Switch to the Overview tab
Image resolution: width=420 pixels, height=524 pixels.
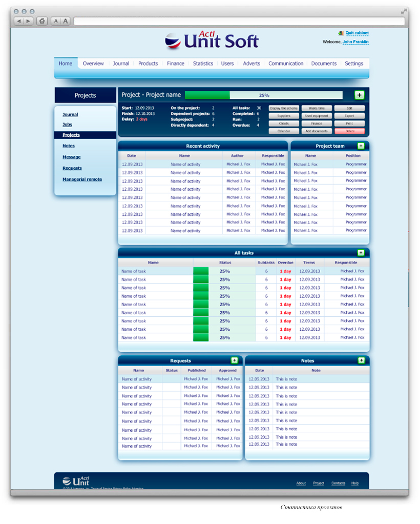pos(93,64)
